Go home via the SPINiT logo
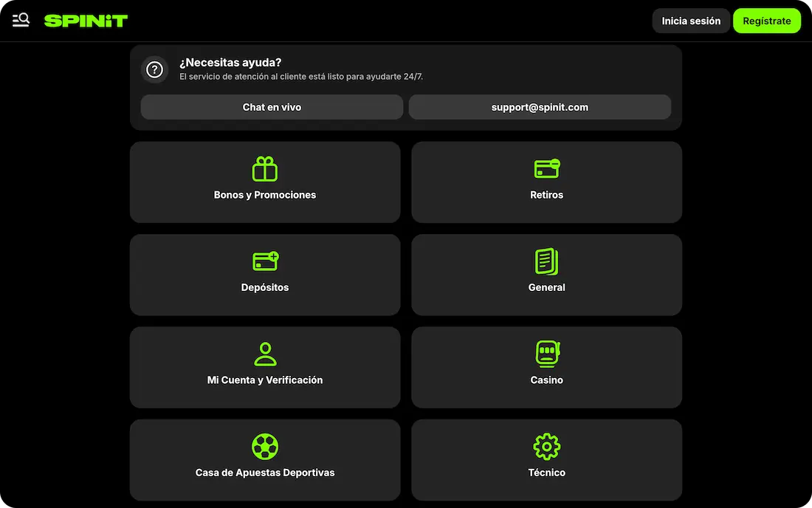The height and width of the screenshot is (508, 812). pyautogui.click(x=86, y=21)
